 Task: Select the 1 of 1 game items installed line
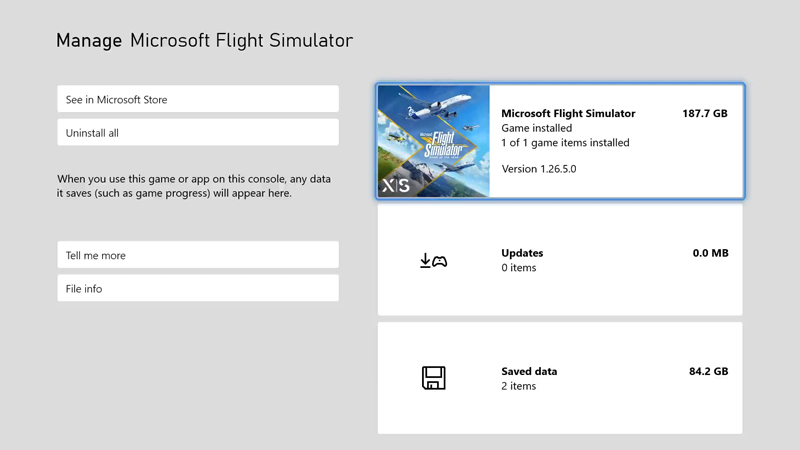[x=565, y=143]
